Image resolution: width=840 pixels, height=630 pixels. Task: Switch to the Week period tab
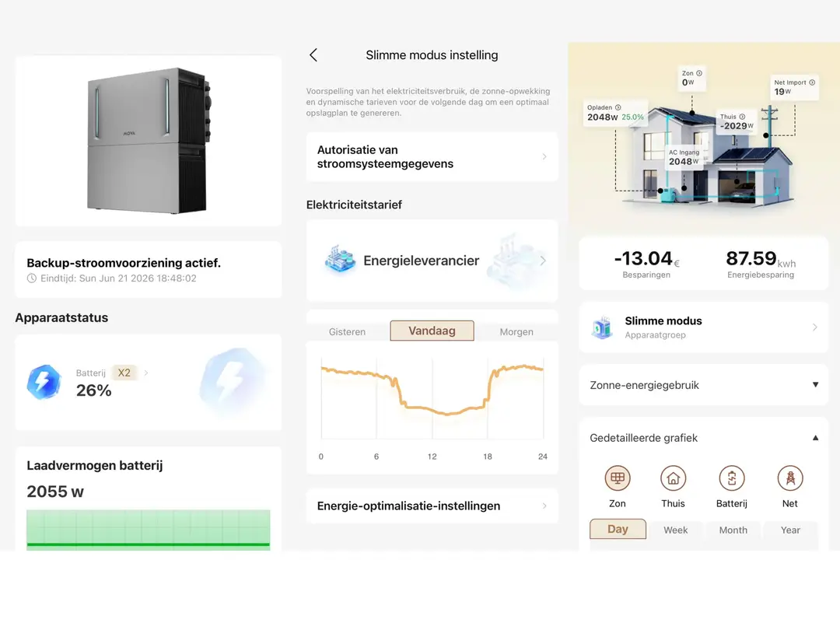tap(675, 530)
